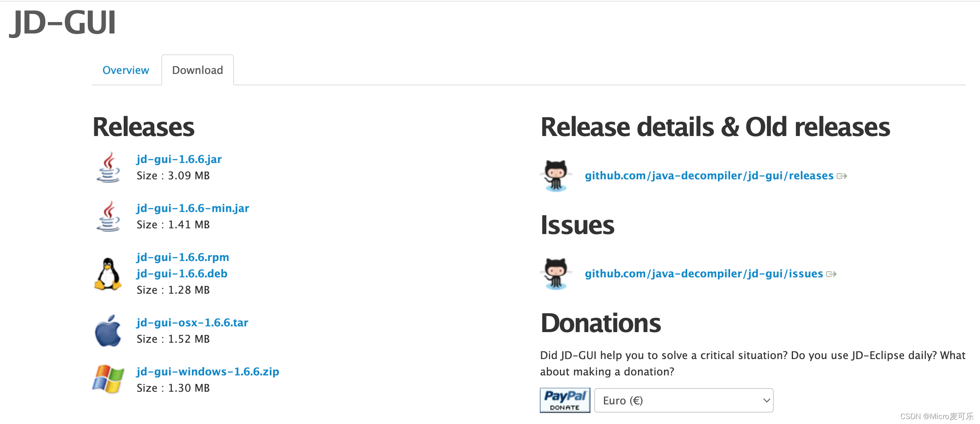Image resolution: width=980 pixels, height=424 pixels.
Task: Download jd-gui-osx-1.6.6.tar
Action: point(192,322)
